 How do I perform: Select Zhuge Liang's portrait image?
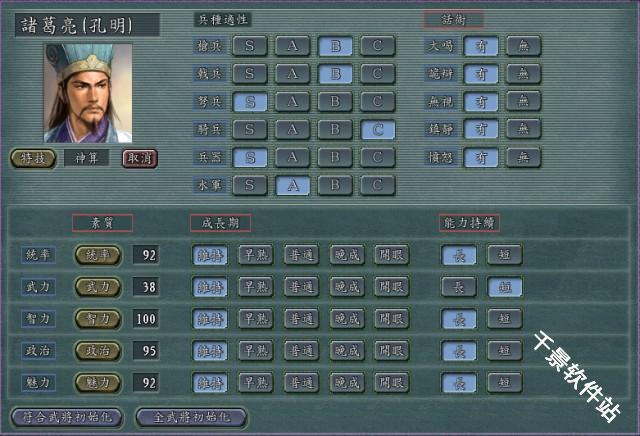click(88, 93)
